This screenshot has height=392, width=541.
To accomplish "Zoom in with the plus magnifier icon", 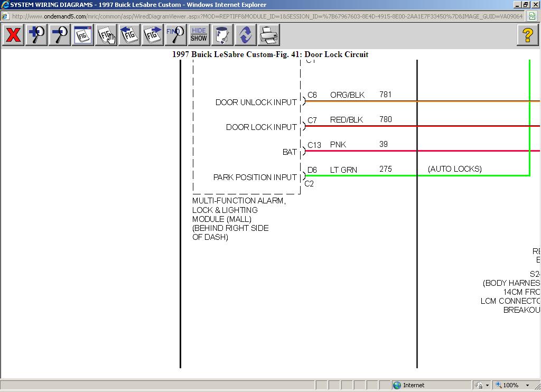I will pos(36,35).
